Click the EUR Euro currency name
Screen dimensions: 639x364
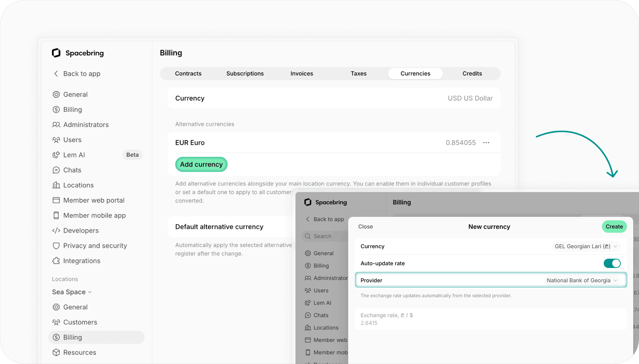coord(190,143)
